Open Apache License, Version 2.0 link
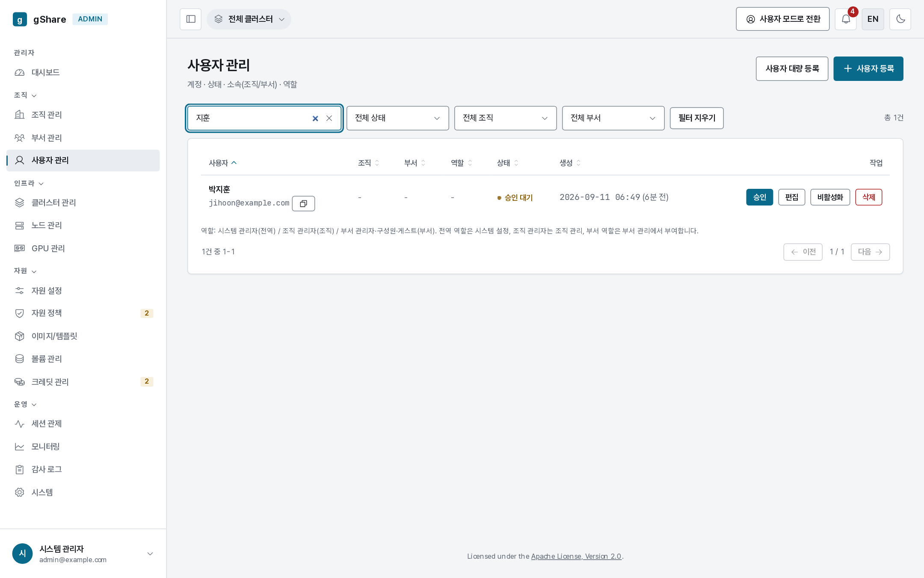This screenshot has height=578, width=924. (576, 557)
